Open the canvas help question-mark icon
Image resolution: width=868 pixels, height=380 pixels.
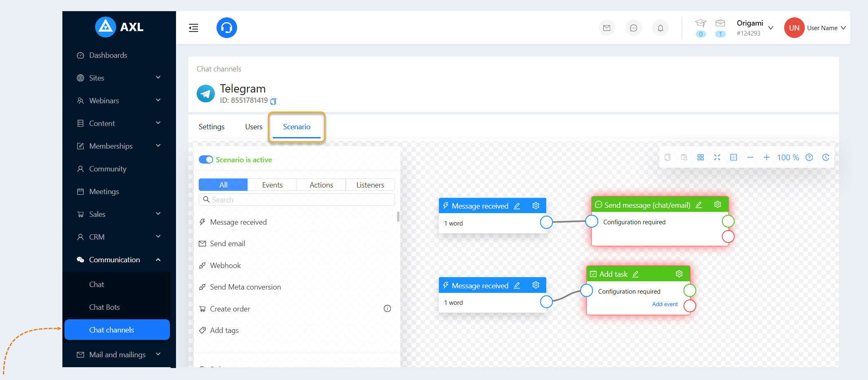tap(809, 157)
